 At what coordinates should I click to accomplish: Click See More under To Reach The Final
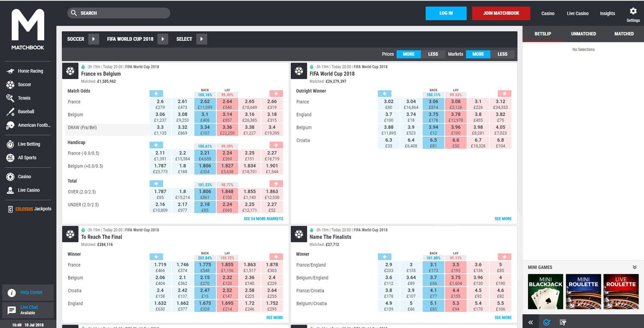[275, 317]
